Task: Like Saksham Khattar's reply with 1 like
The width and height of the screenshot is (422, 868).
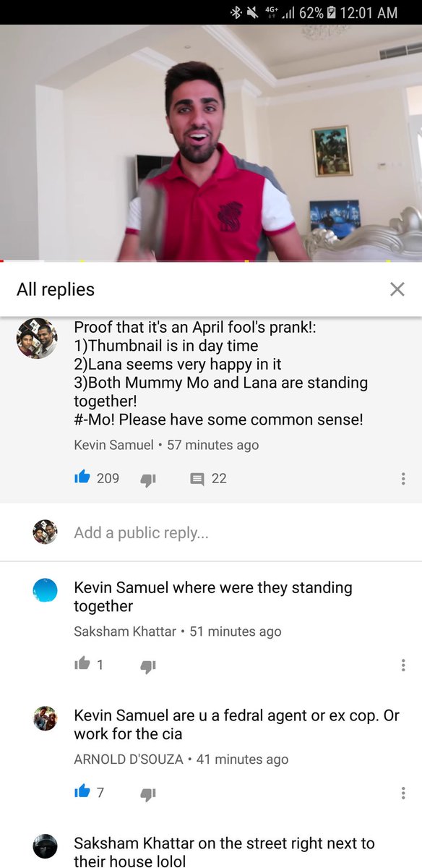Action: click(82, 663)
